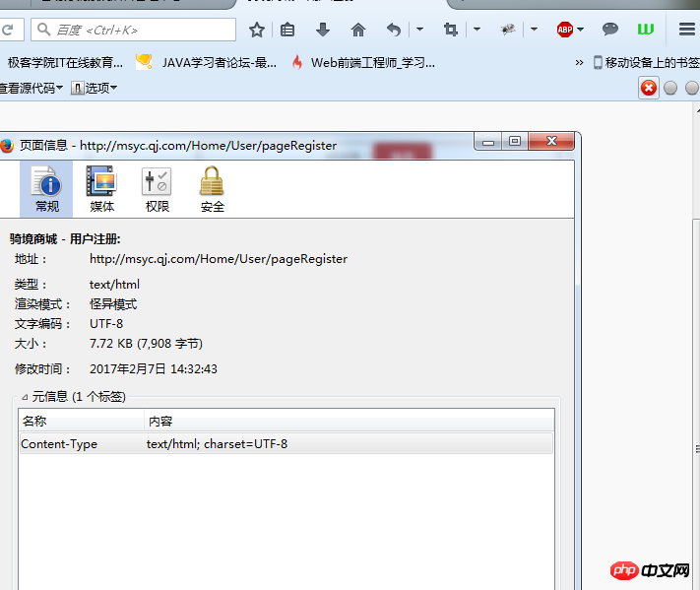Click the reload page button
This screenshot has width=700, height=590.
tap(8, 30)
